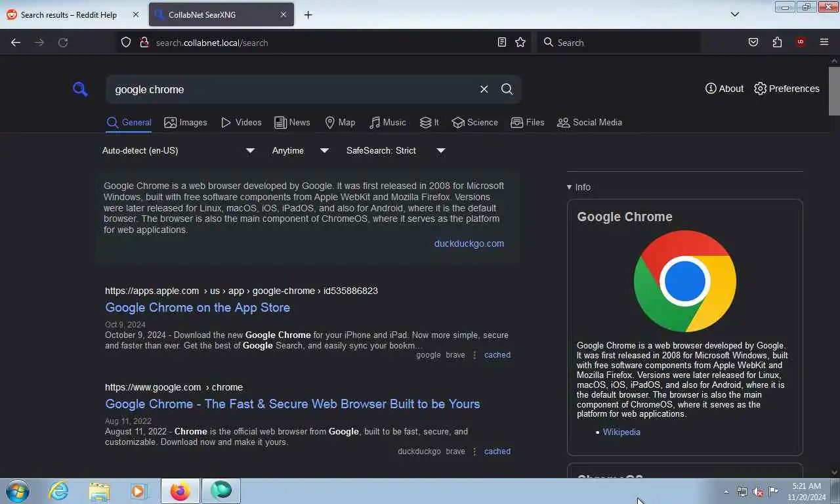
Task: Click network tray icon
Action: [742, 492]
